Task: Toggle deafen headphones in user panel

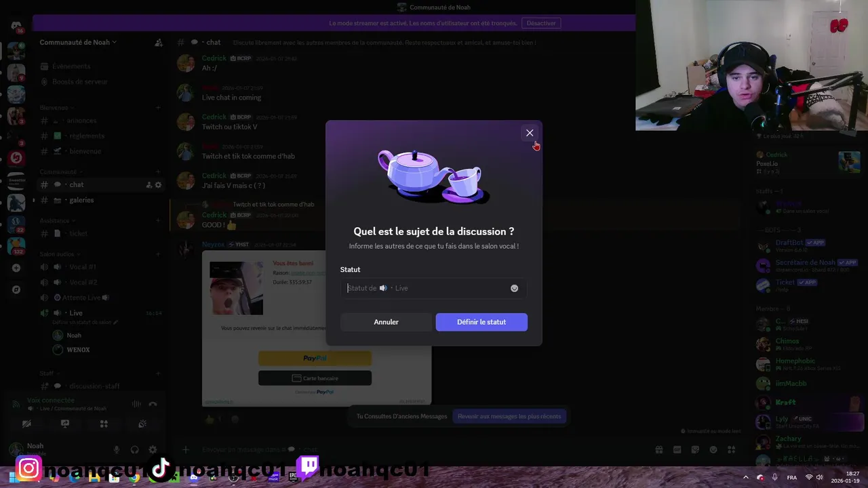Action: 134,449
